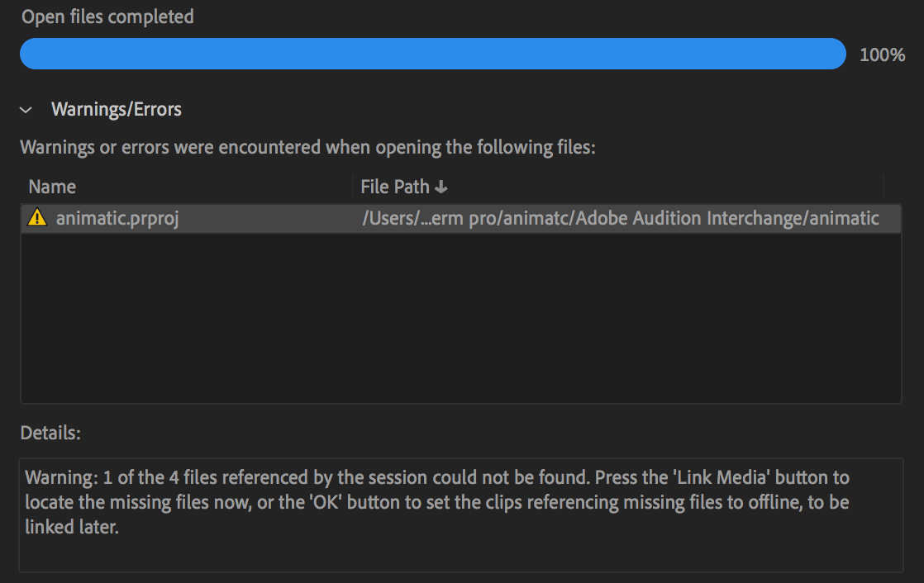The image size is (924, 583).
Task: Select the Name column header
Action: [52, 187]
